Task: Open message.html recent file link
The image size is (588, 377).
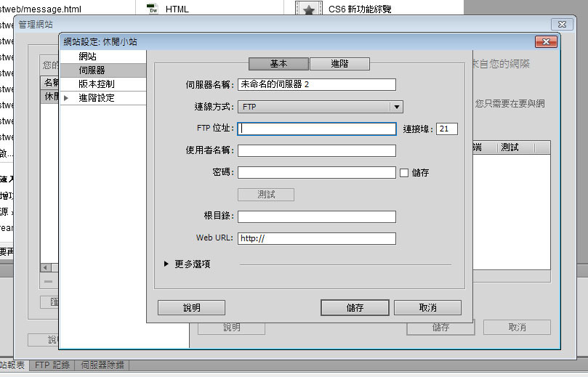Action: point(40,9)
